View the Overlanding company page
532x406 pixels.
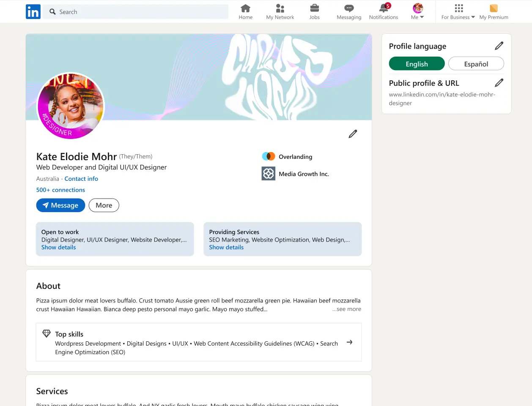click(x=295, y=156)
